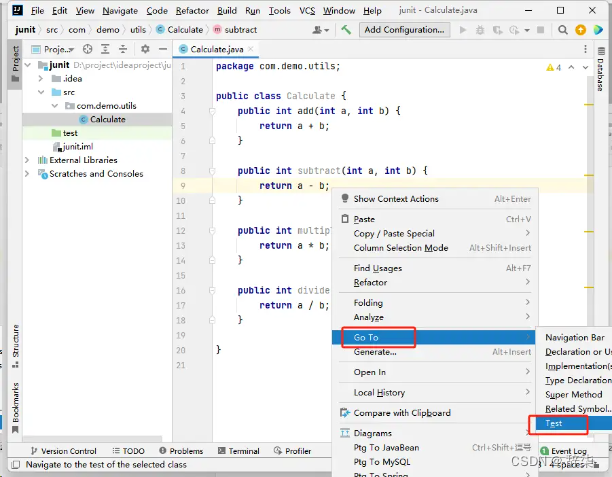Open the Refactor menu
This screenshot has height=477, width=612.
click(x=192, y=11)
